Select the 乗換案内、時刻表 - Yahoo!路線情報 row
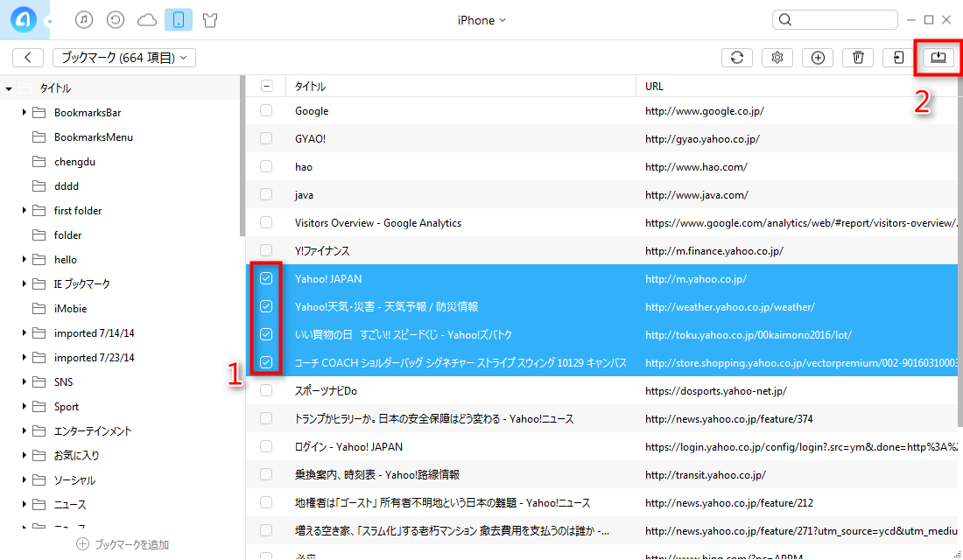 click(602, 474)
